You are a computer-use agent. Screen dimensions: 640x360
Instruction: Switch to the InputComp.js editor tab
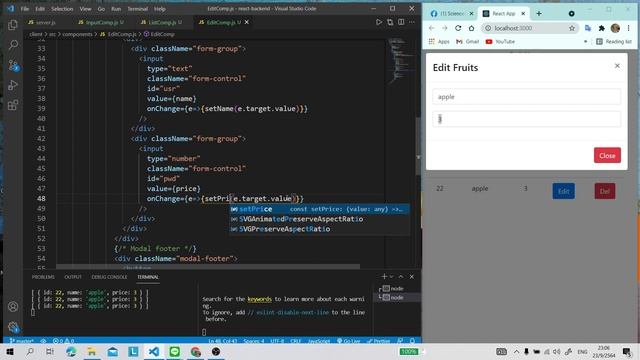(x=101, y=22)
